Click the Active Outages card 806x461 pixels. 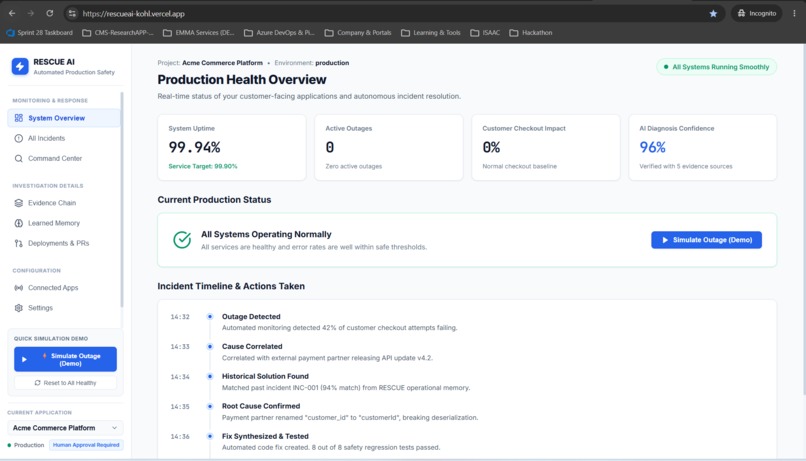(389, 147)
